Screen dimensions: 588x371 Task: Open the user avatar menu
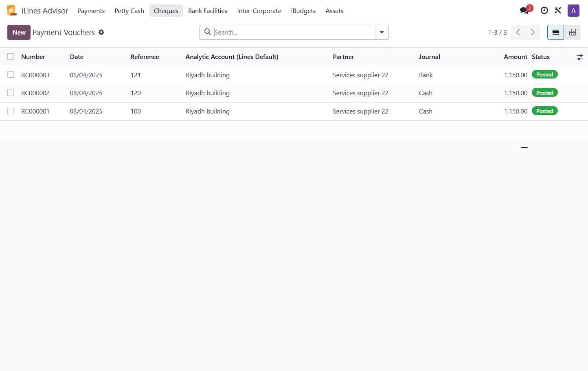pos(573,11)
